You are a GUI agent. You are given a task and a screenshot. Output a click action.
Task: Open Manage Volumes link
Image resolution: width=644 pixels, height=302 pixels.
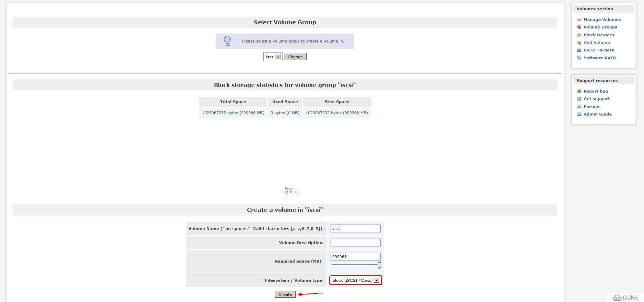pyautogui.click(x=602, y=20)
